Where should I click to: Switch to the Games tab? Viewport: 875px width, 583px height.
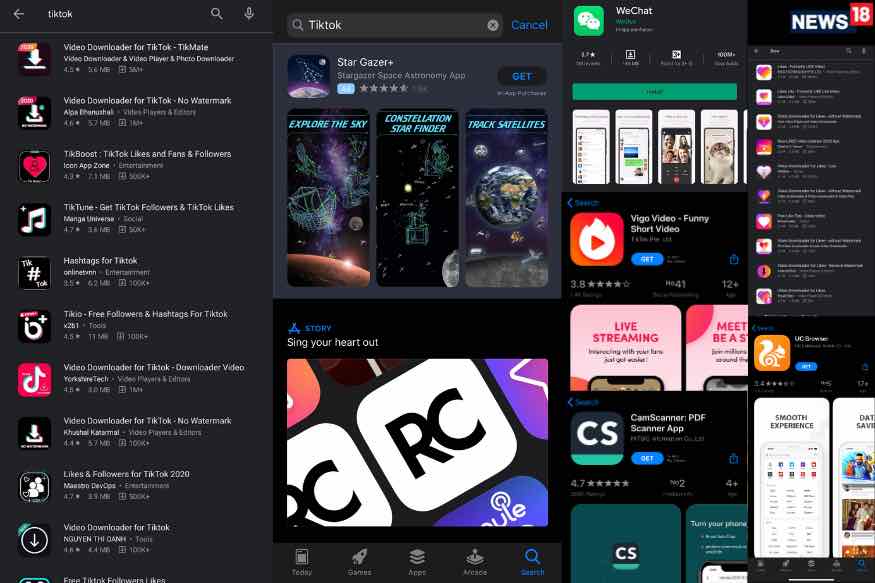(359, 561)
